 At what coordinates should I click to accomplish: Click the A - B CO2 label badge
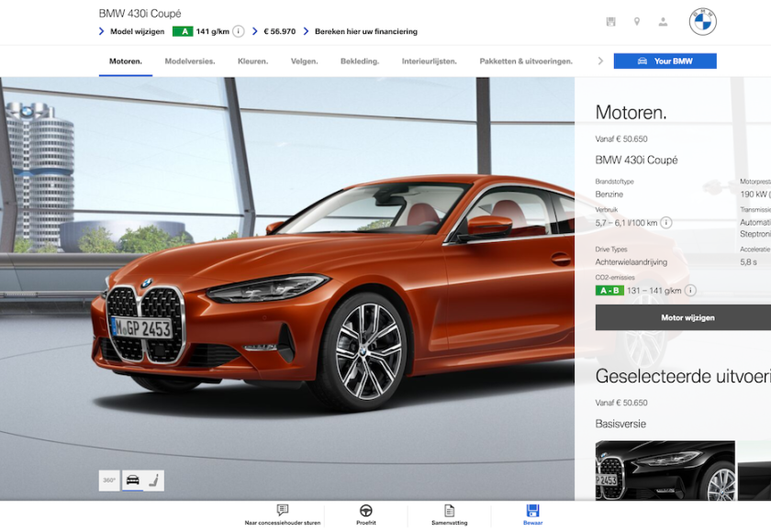point(609,291)
